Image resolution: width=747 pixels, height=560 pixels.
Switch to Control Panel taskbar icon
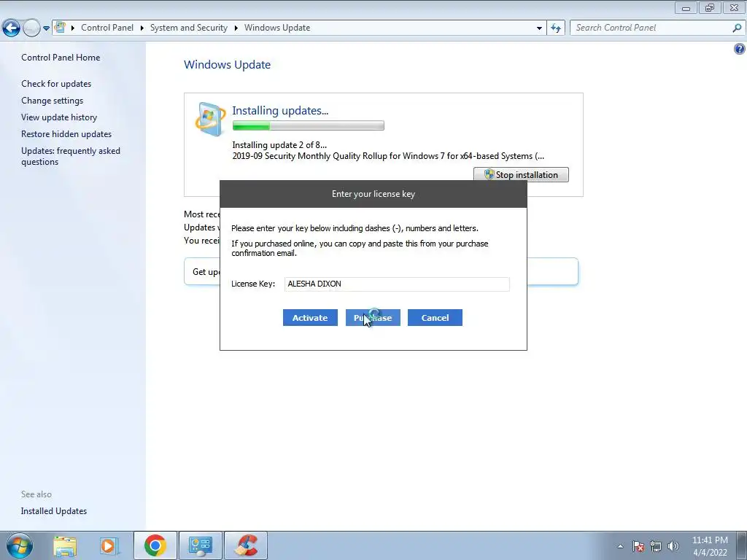(200, 545)
